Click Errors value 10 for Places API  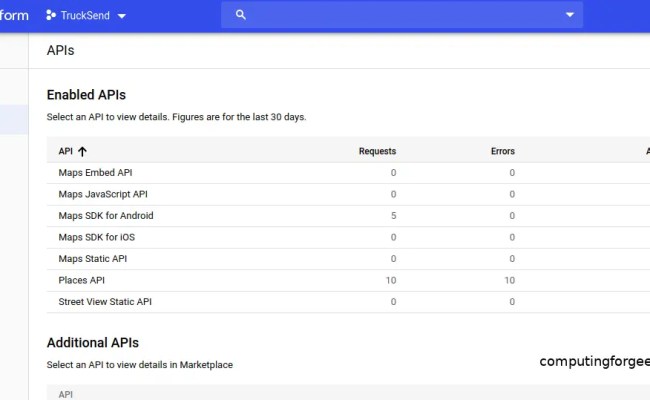coord(509,281)
